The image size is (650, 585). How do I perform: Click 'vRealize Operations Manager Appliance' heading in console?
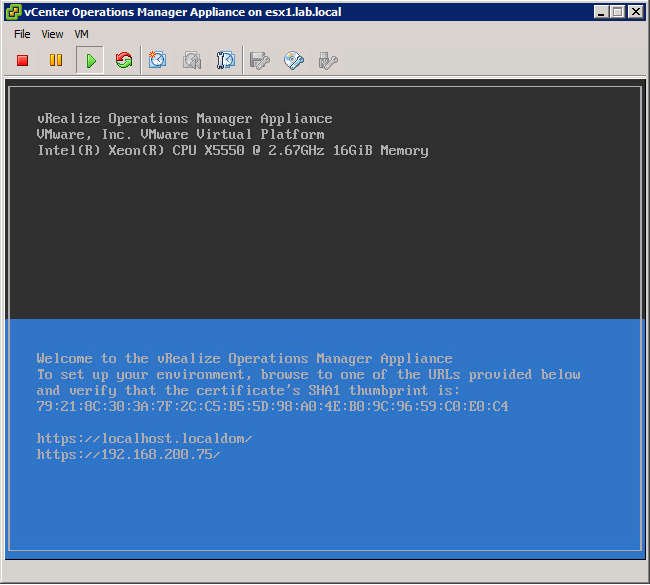pyautogui.click(x=185, y=119)
